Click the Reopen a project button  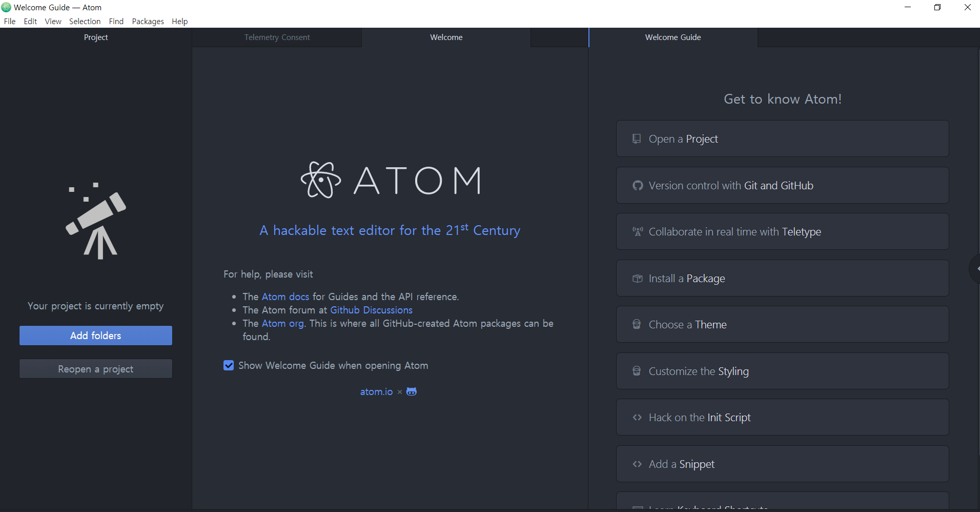(96, 369)
